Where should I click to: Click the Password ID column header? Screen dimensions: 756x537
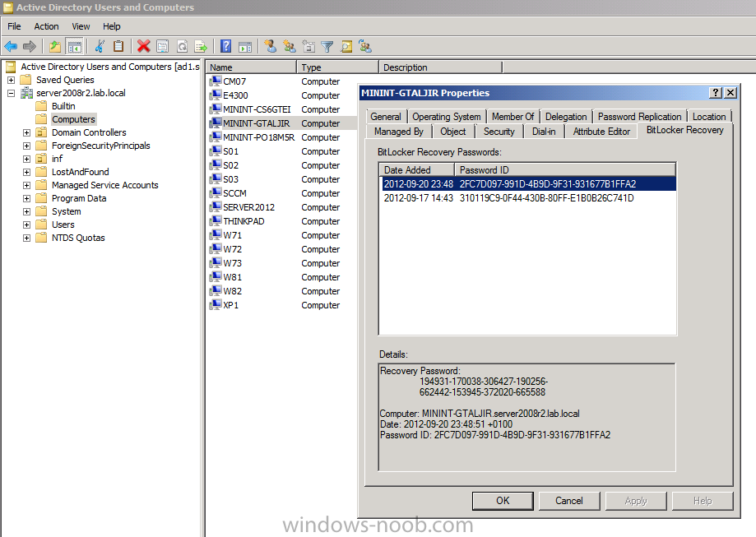click(x=565, y=169)
